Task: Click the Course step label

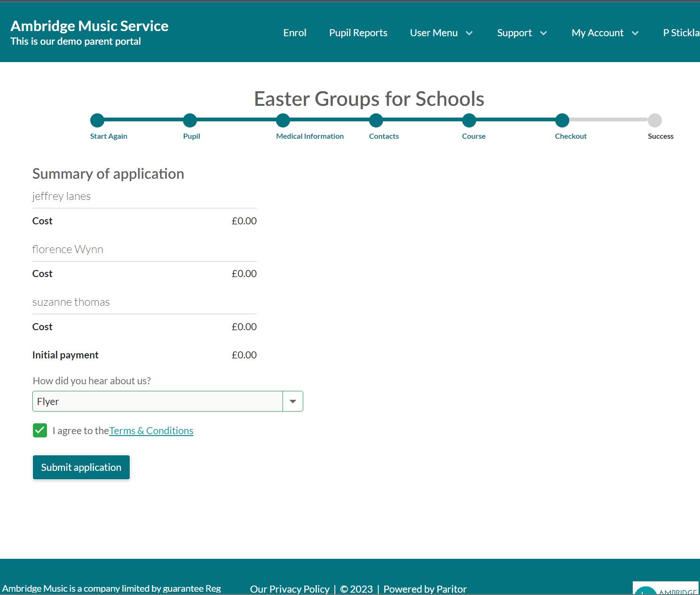Action: click(x=473, y=136)
